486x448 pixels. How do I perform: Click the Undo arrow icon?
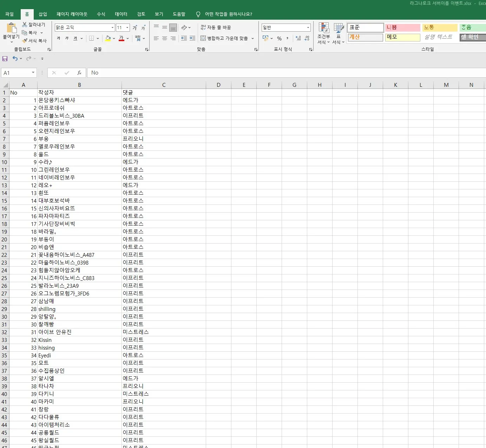coord(15,59)
